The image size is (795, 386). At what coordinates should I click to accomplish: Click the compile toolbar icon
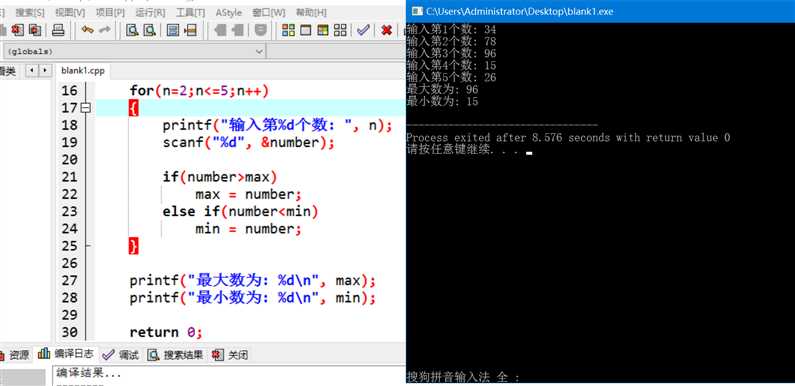(x=288, y=30)
